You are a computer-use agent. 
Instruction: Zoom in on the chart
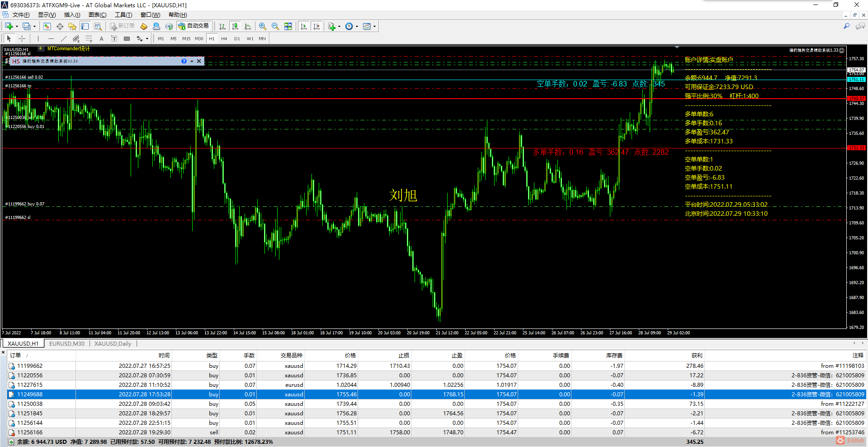point(263,26)
